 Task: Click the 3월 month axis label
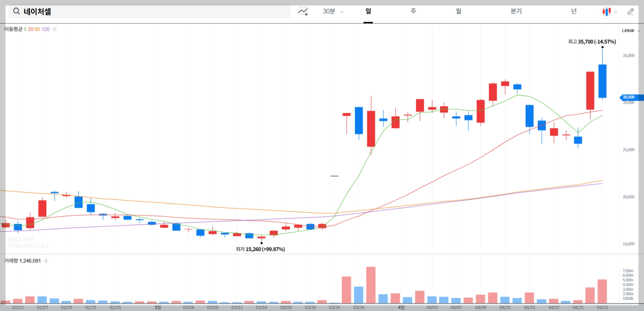[x=158, y=307]
